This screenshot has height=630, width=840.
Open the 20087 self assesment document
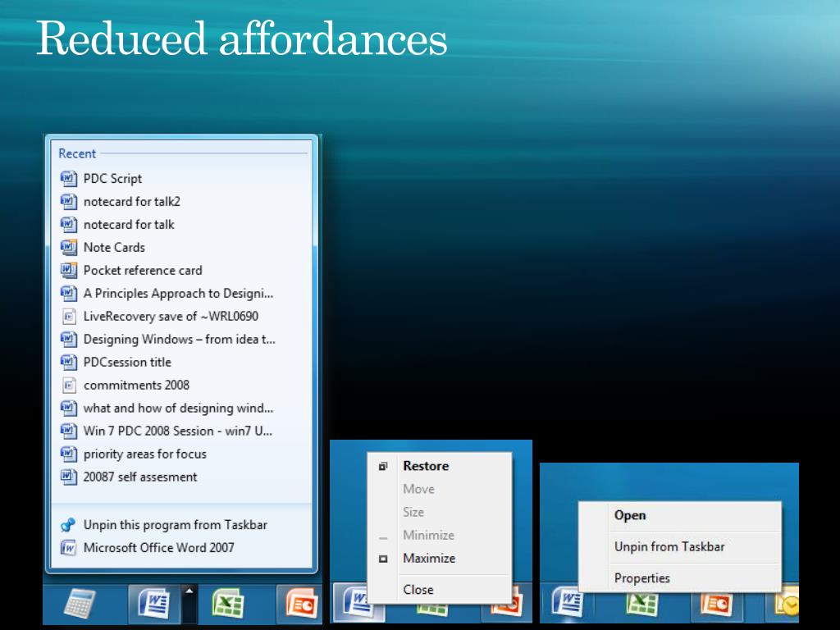(181, 477)
